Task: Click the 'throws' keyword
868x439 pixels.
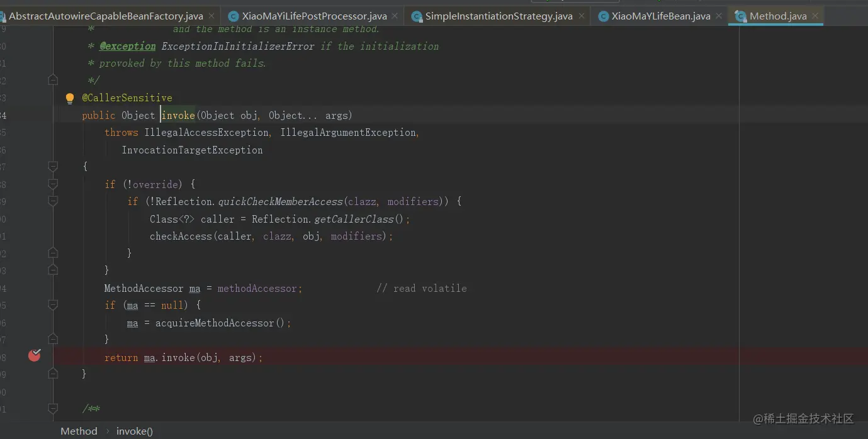Action: tap(121, 133)
